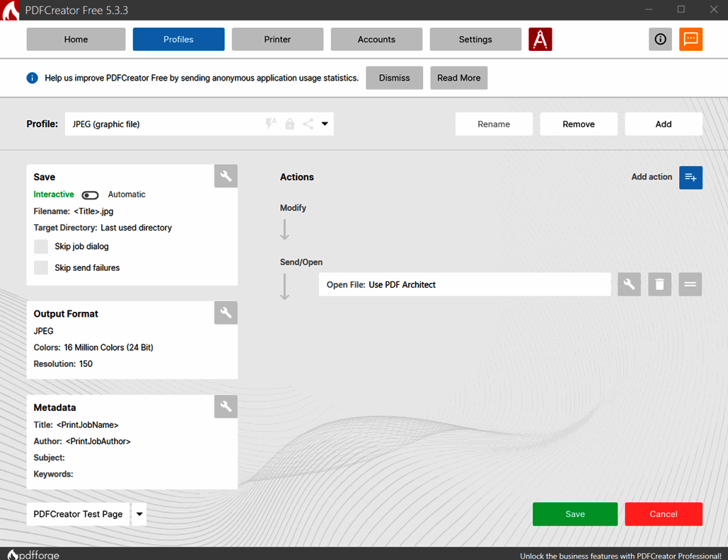Click the Resolution: 150 text
Image resolution: width=728 pixels, height=560 pixels.
pyautogui.click(x=63, y=363)
